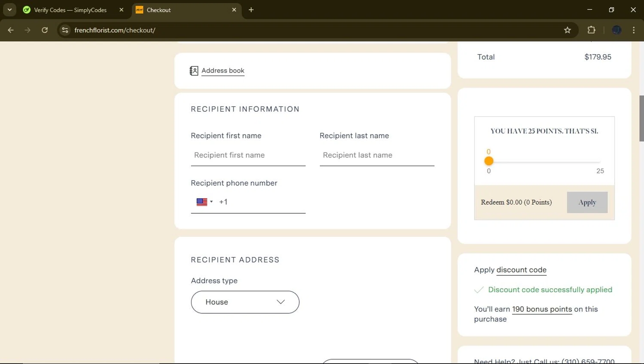View site information icon in address bar
The height and width of the screenshot is (364, 644).
[x=65, y=30]
